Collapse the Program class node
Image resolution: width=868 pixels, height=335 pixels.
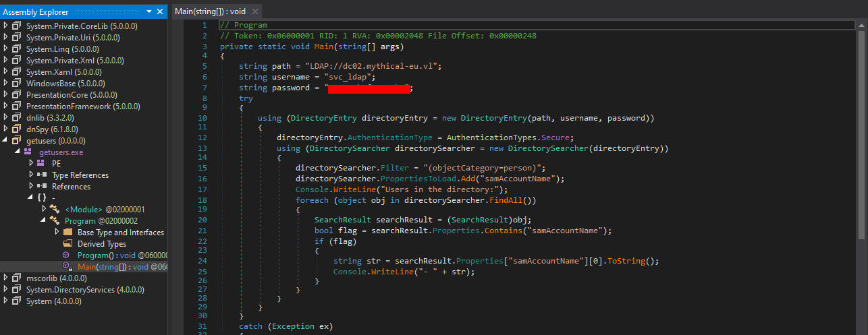pos(44,220)
